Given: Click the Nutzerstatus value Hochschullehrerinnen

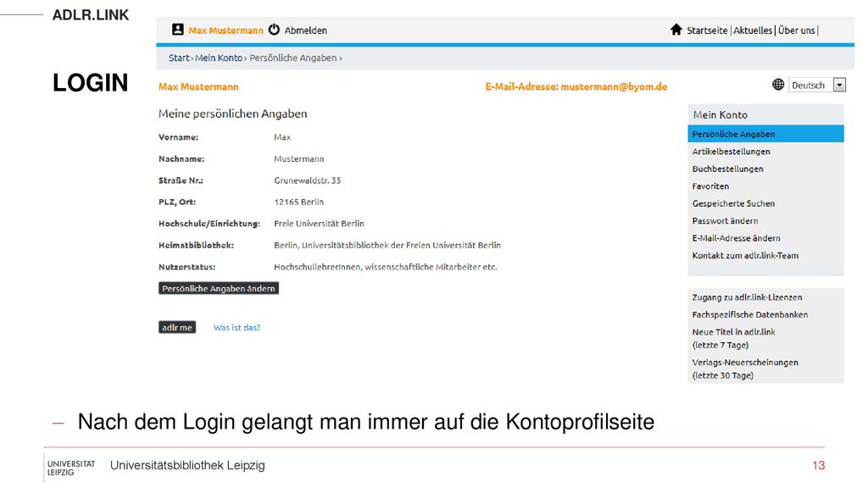Looking at the screenshot, I should [x=386, y=267].
